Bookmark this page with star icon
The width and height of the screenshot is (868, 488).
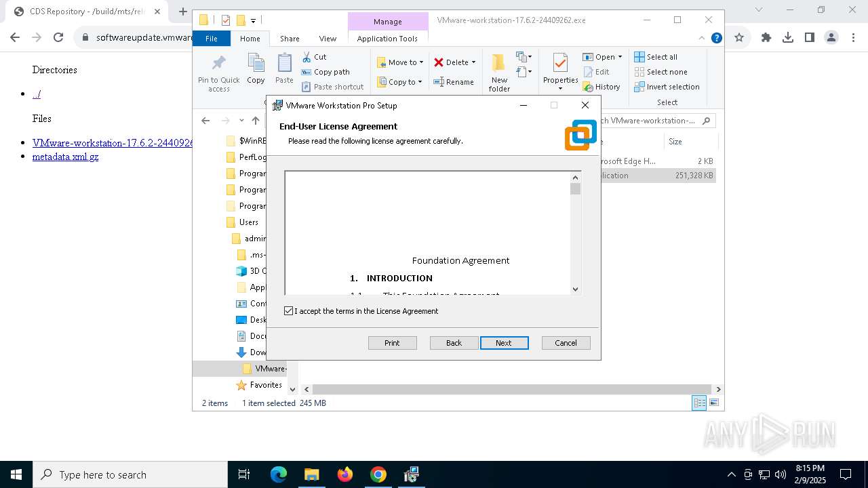(x=739, y=38)
